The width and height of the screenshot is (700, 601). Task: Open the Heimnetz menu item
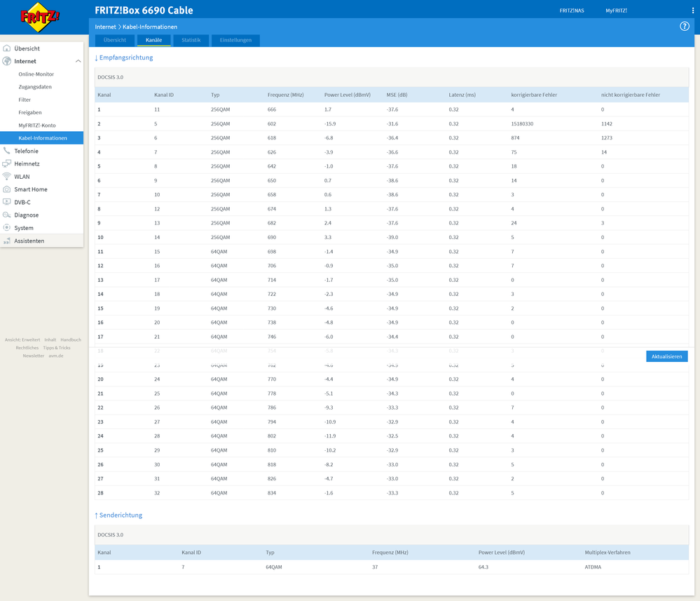[27, 164]
